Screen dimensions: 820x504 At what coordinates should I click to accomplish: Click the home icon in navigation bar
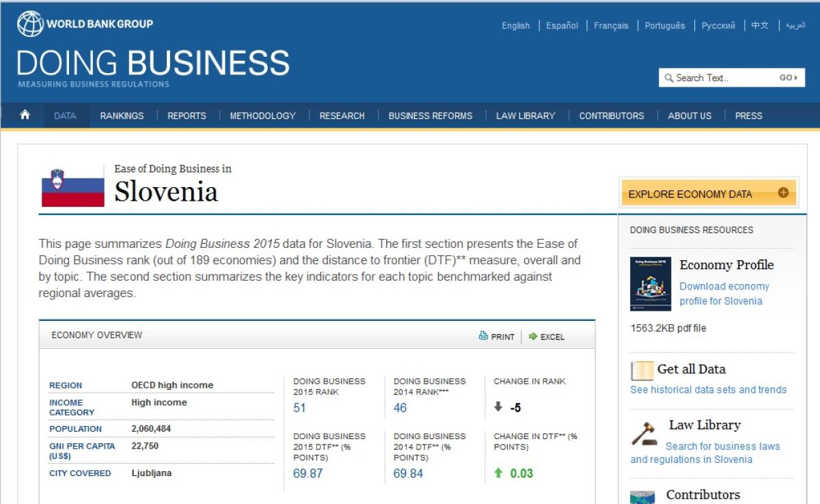coord(25,115)
